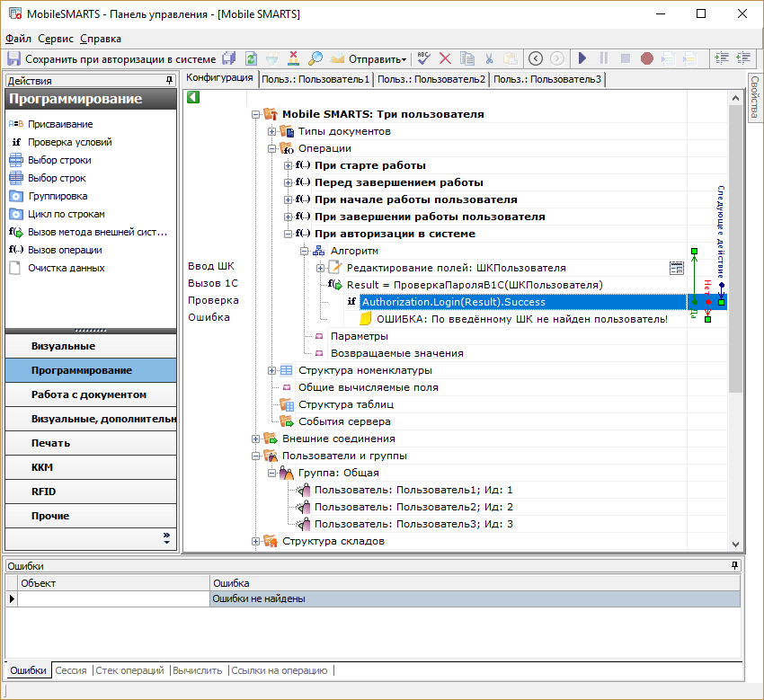
Task: Collapse the Группа: Общая node
Action: coord(271,473)
